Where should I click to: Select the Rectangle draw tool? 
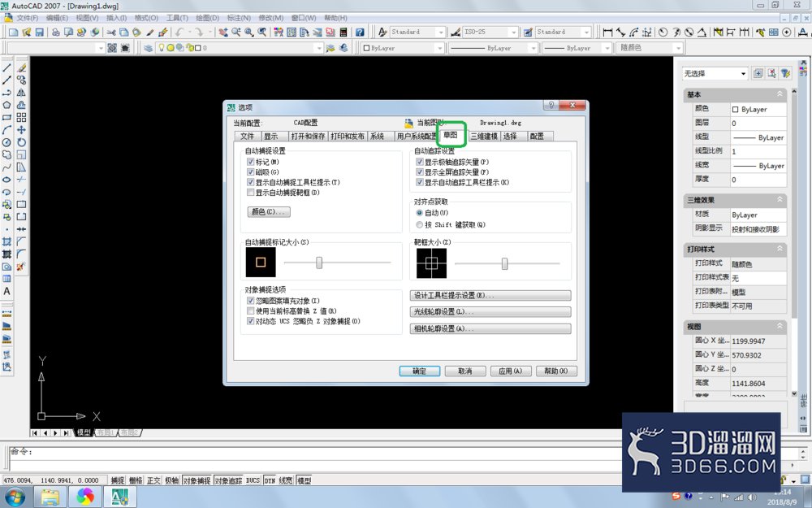tap(6, 118)
